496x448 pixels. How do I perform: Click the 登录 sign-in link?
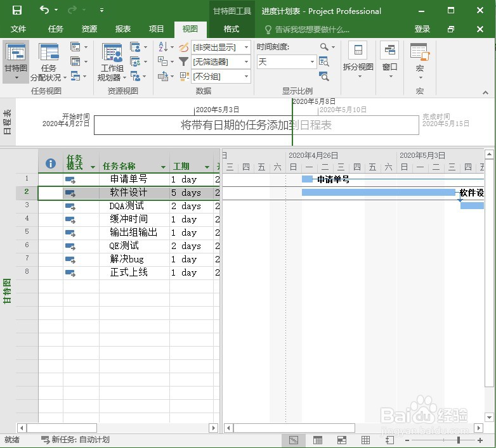(x=422, y=29)
